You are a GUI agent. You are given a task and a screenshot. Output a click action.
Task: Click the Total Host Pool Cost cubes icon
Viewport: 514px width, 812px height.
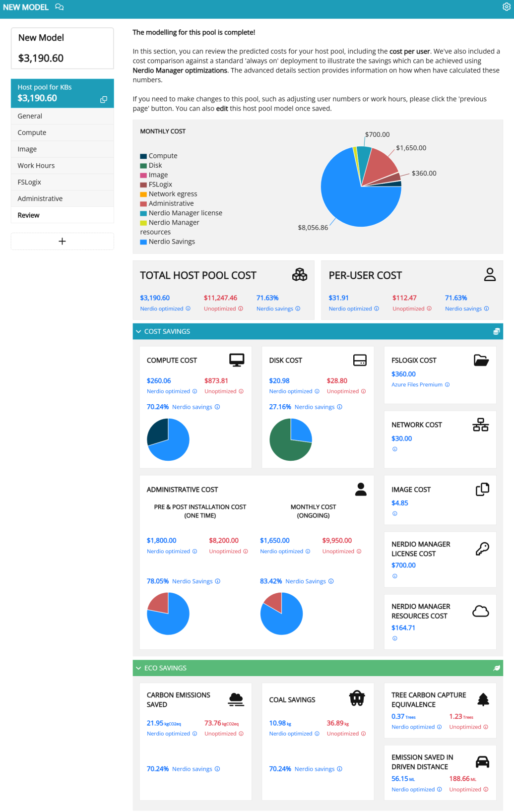pyautogui.click(x=300, y=274)
